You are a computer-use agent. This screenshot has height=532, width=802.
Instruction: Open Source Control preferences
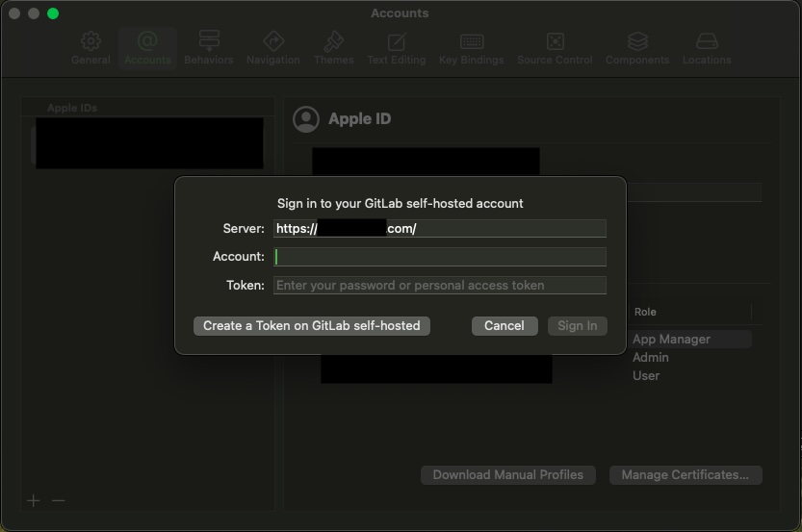pos(555,47)
